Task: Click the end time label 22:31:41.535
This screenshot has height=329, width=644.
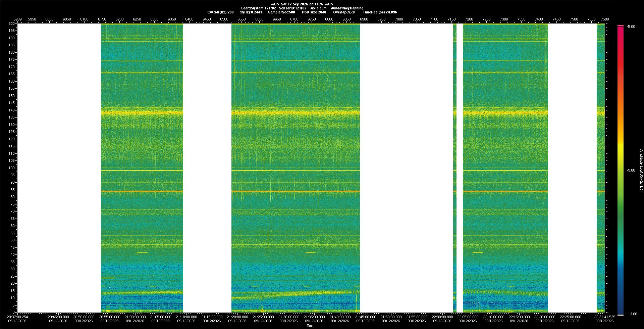Action: coord(604,317)
